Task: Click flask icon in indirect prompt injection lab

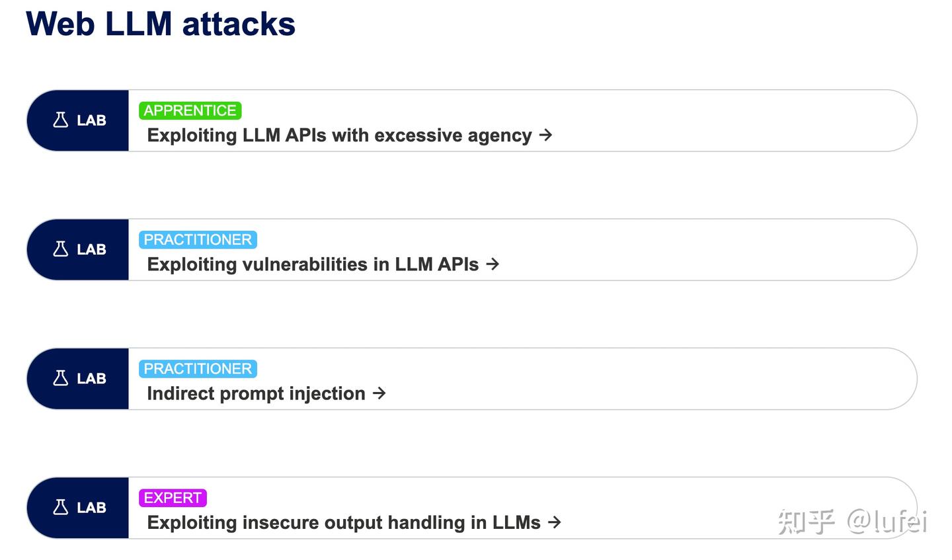Action: point(61,378)
